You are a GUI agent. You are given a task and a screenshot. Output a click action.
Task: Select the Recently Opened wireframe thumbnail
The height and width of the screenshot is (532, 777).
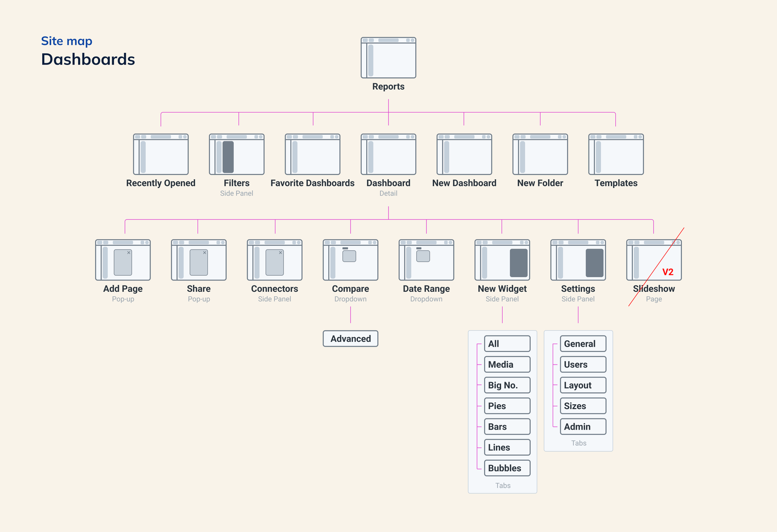[x=161, y=154]
